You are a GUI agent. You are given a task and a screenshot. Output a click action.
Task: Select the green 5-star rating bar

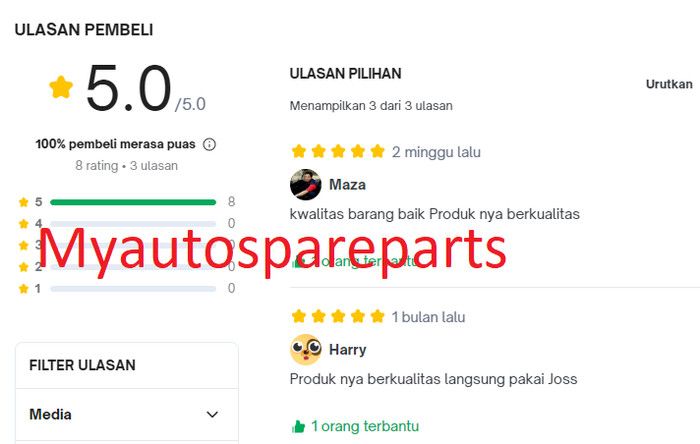(x=133, y=202)
